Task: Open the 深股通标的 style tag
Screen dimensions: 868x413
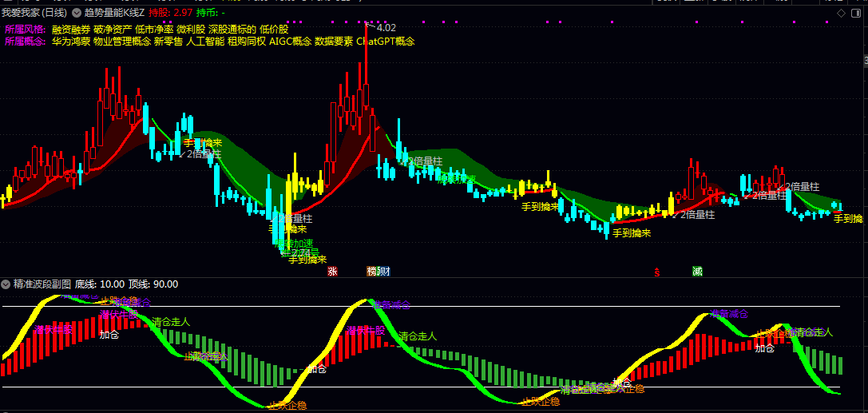Action: click(x=232, y=29)
